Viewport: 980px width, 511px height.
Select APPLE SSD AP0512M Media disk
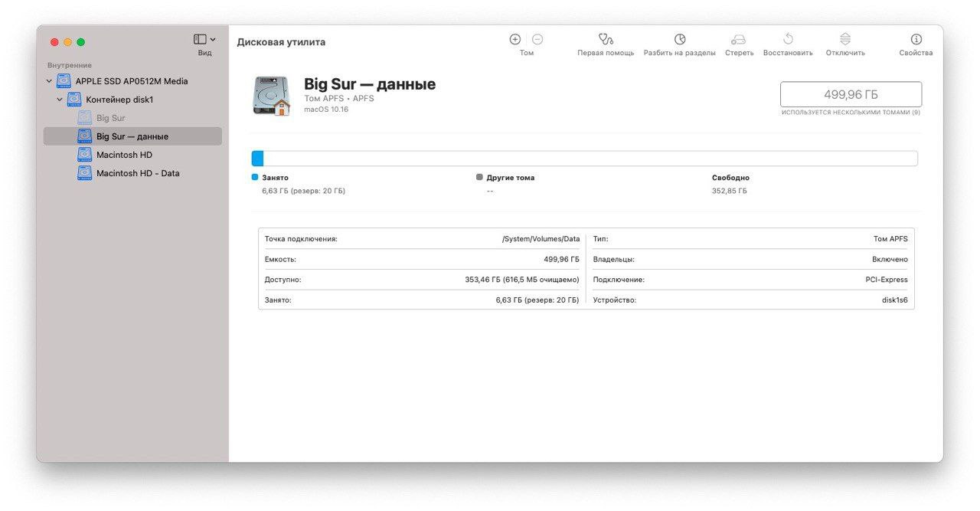(x=132, y=81)
